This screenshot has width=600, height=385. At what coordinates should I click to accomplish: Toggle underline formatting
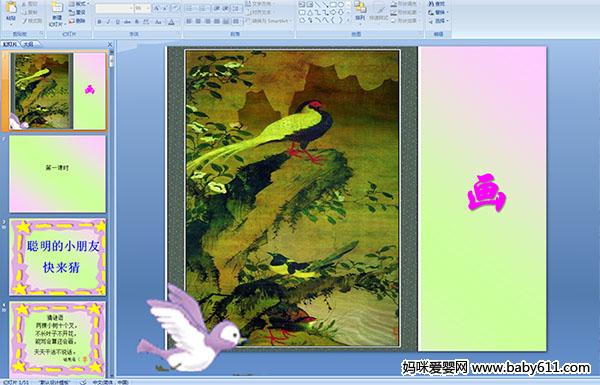117,22
